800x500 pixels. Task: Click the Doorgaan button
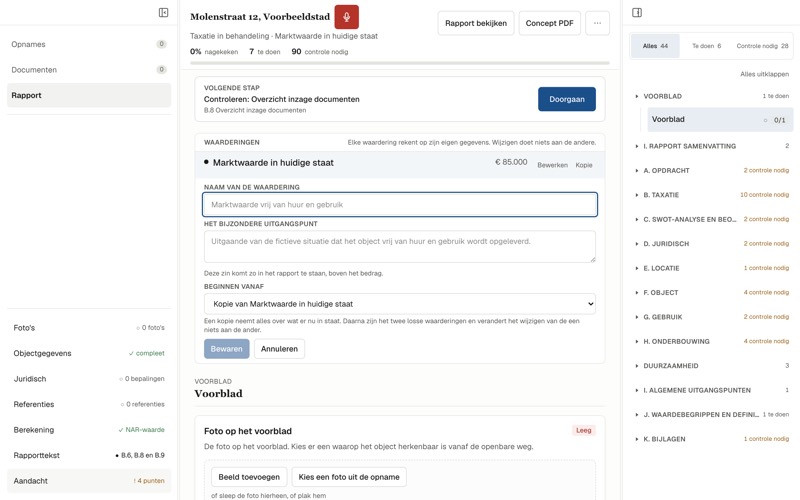coord(567,99)
